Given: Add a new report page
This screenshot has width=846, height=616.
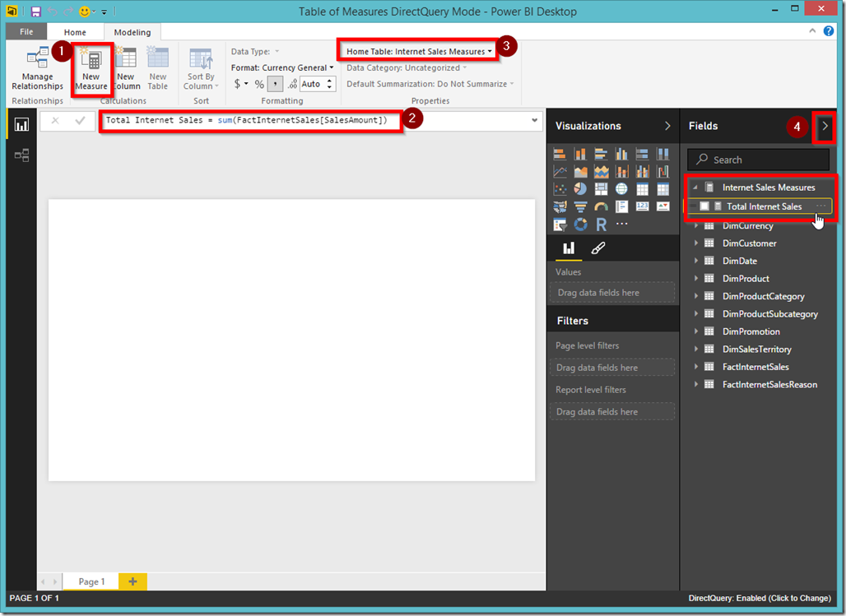Looking at the screenshot, I should pos(132,581).
